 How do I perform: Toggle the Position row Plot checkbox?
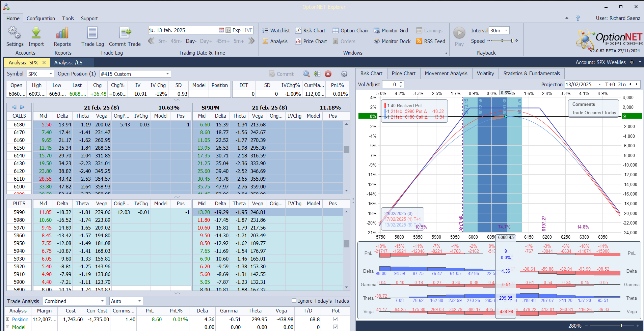(x=336, y=319)
